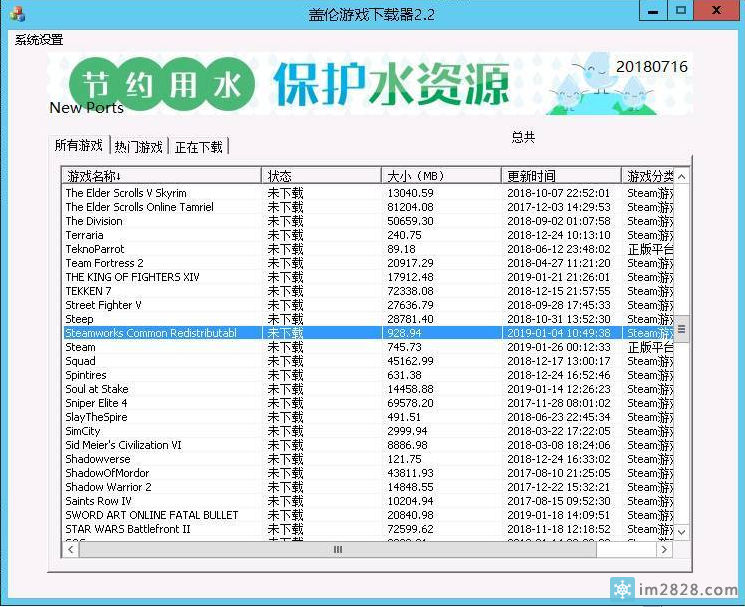Select Sid Meier's Civilization VI row
The width and height of the screenshot is (745, 607).
[x=369, y=445]
